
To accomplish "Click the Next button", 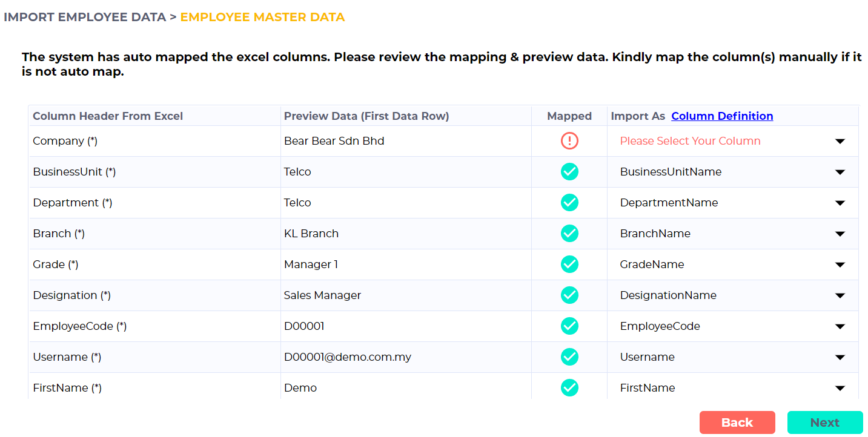I will pos(825,422).
